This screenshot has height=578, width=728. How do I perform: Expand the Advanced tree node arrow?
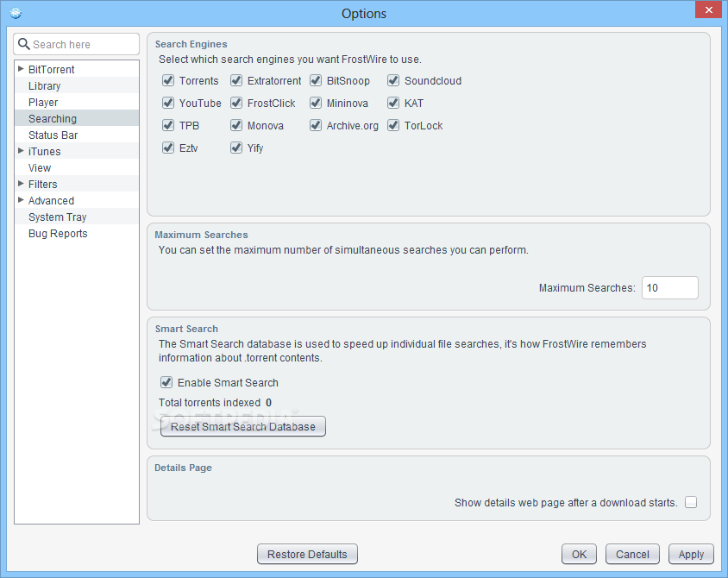(x=21, y=200)
